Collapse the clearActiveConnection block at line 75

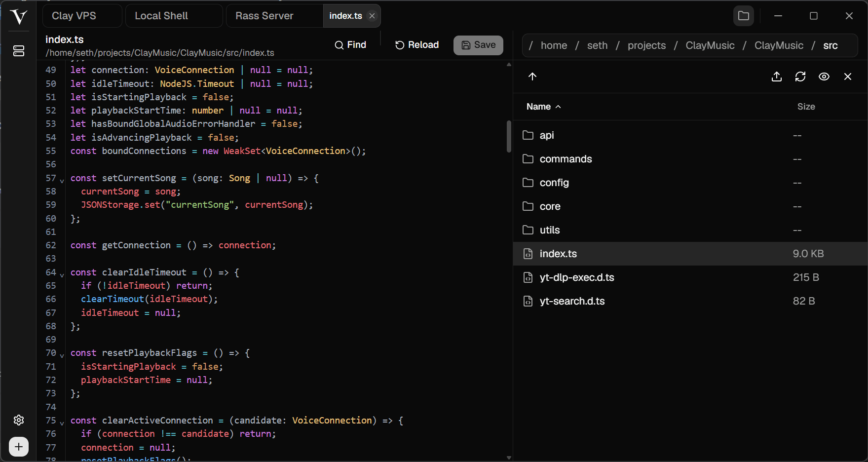coord(62,423)
